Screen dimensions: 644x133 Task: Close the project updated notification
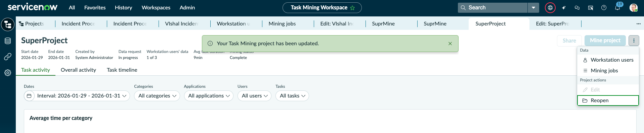(450, 44)
